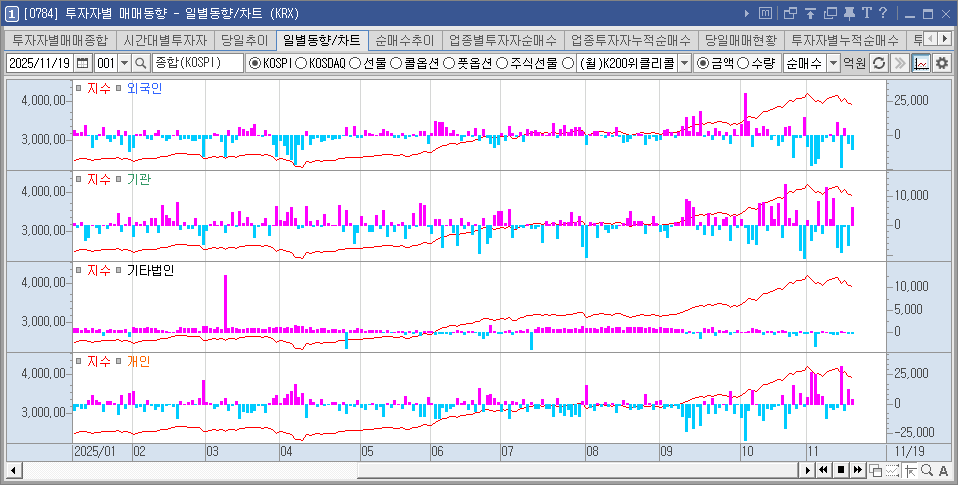Click the overlapping windows icon in title bar

click(x=790, y=13)
